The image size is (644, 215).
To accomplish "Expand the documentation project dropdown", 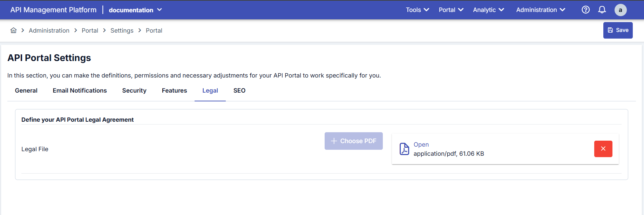I will pyautogui.click(x=135, y=10).
